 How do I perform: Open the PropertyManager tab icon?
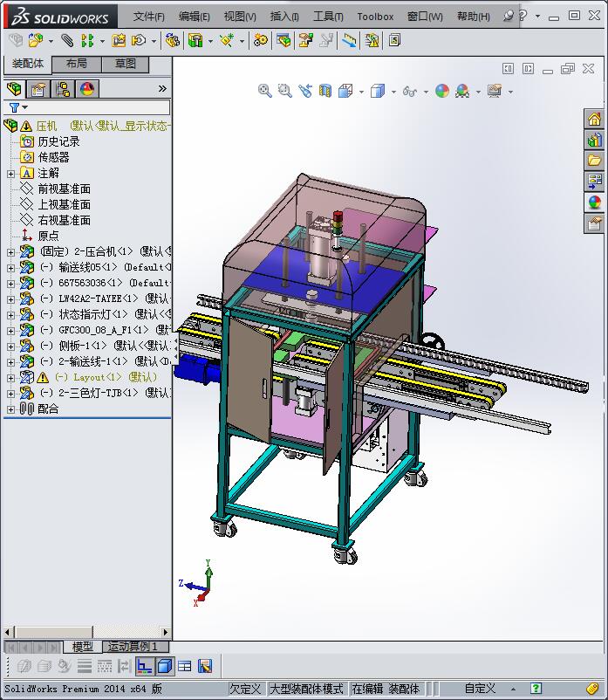pos(38,89)
